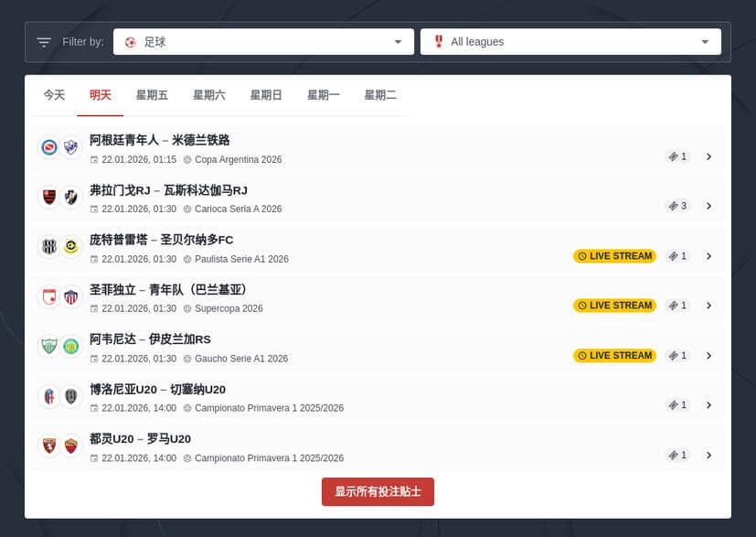
Task: Switch to the 星期六 tab
Action: pyautogui.click(x=209, y=94)
